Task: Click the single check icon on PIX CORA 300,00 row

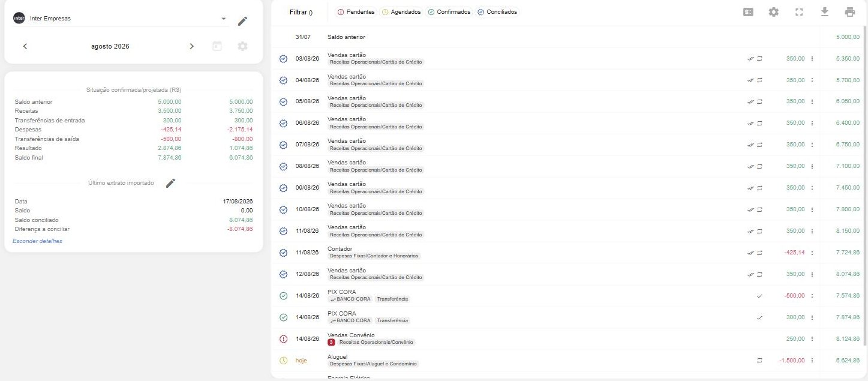Action: 759,317
